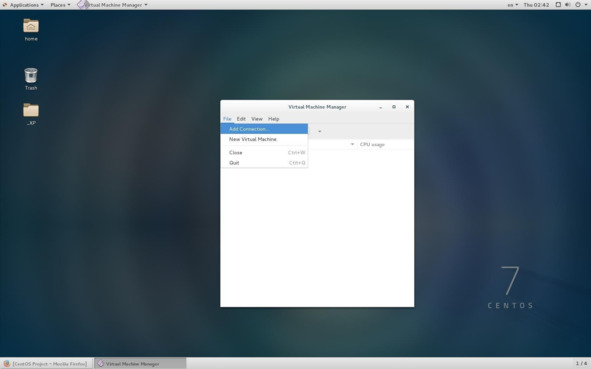This screenshot has width=591, height=369.
Task: Open the clock showing Thu 02:42
Action: (536, 5)
